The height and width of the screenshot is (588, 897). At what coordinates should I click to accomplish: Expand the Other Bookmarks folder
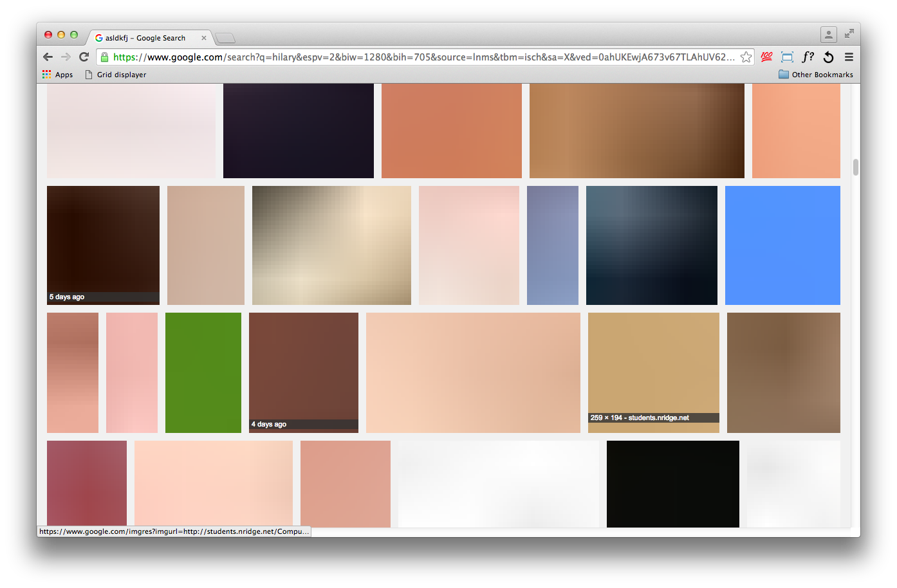[816, 75]
